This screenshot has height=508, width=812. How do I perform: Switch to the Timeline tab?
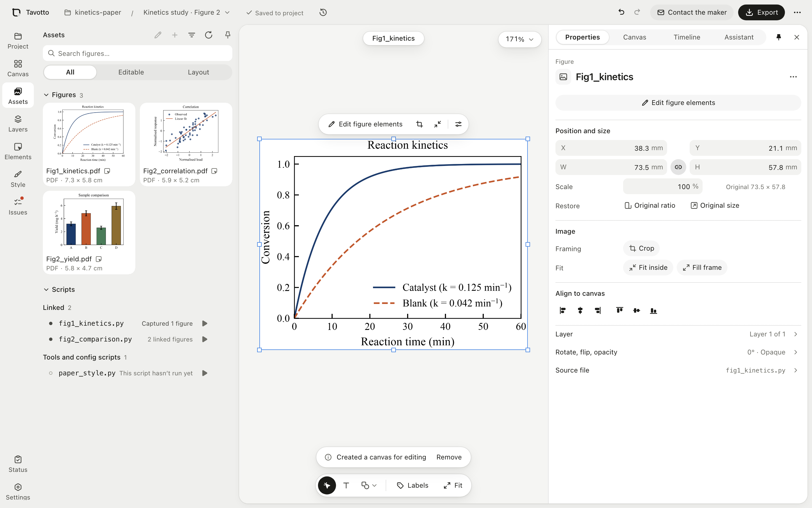click(687, 37)
